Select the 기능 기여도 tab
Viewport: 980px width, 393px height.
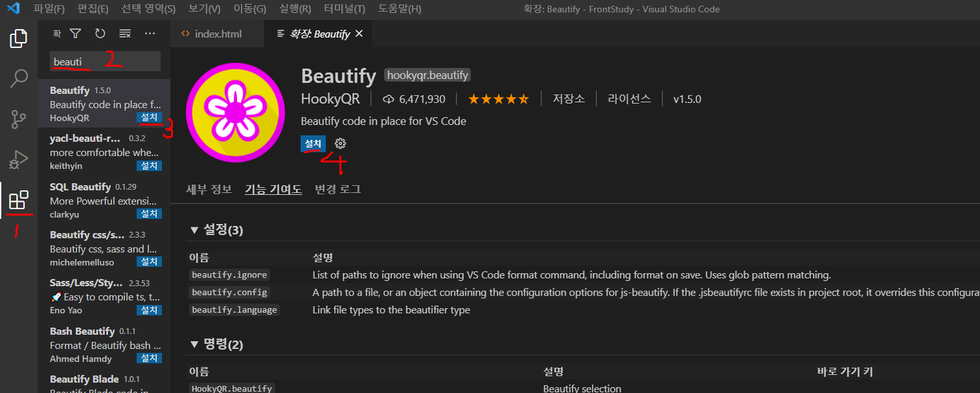coord(273,189)
